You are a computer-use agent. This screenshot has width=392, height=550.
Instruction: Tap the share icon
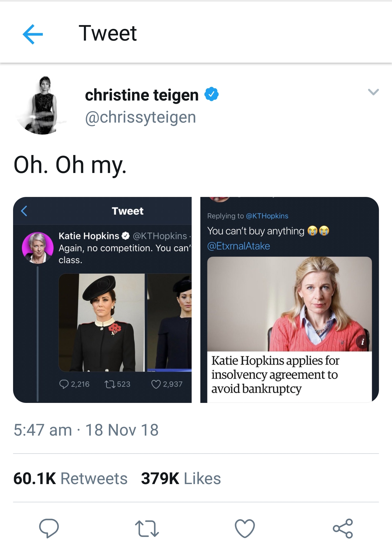click(343, 528)
